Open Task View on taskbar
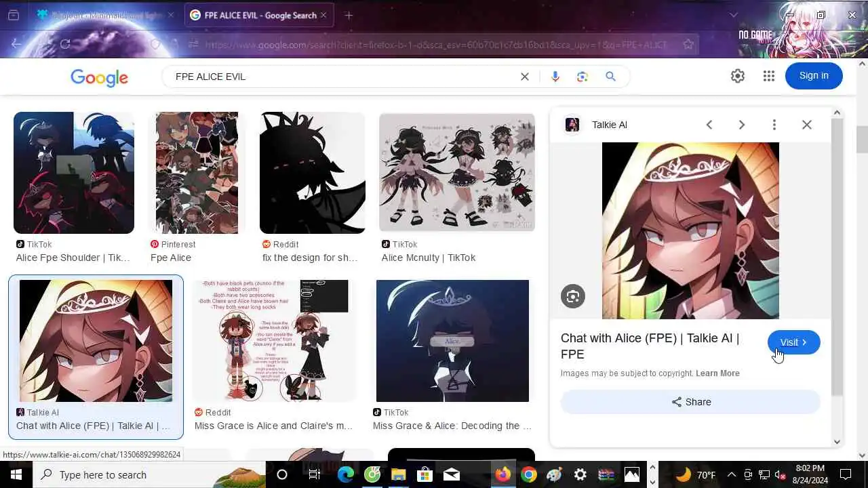 point(314,474)
